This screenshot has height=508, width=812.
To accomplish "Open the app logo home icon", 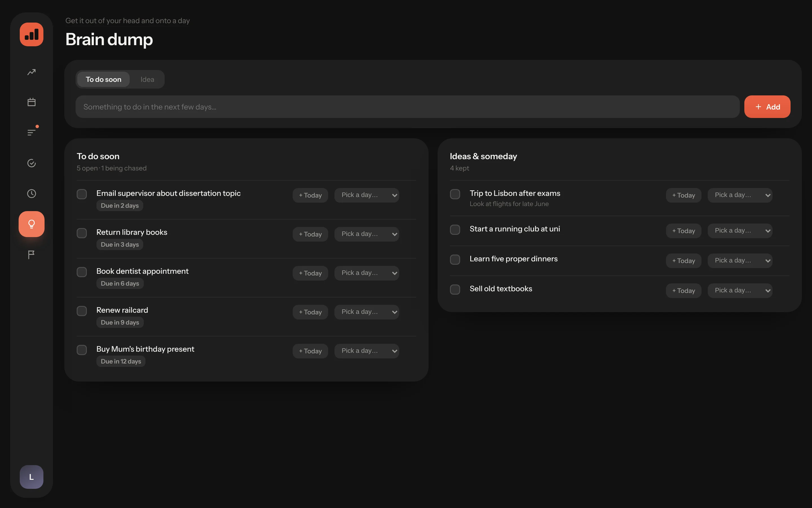I will (32, 34).
